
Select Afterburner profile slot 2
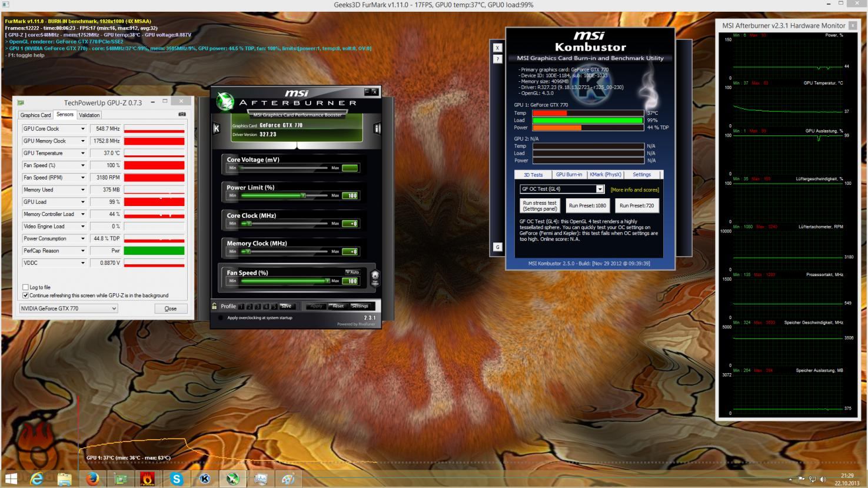250,306
